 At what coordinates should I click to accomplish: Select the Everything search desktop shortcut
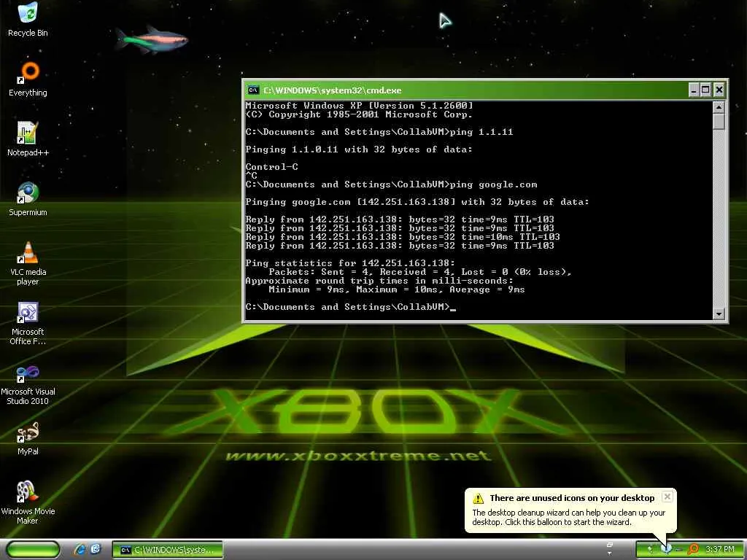pyautogui.click(x=28, y=79)
